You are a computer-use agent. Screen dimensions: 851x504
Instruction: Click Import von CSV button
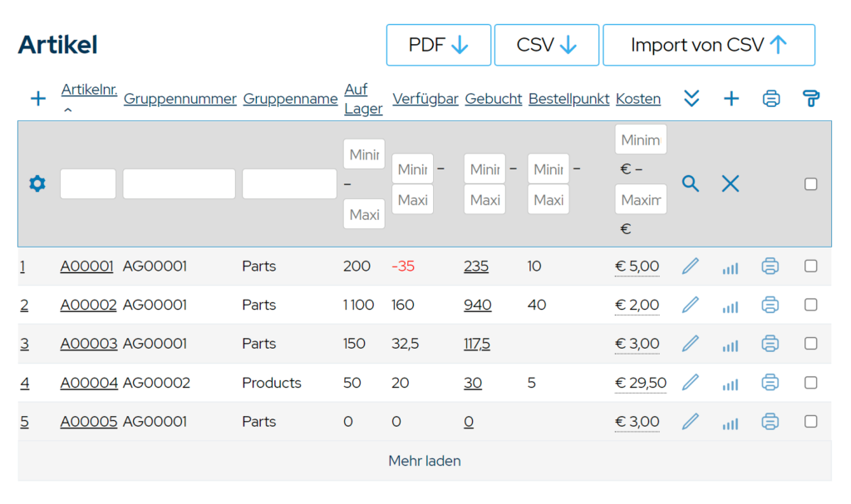pos(709,45)
